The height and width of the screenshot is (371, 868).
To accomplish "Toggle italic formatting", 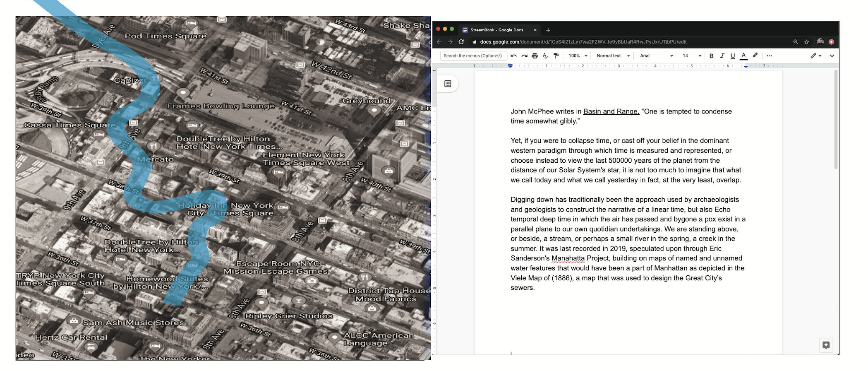I will click(x=722, y=56).
